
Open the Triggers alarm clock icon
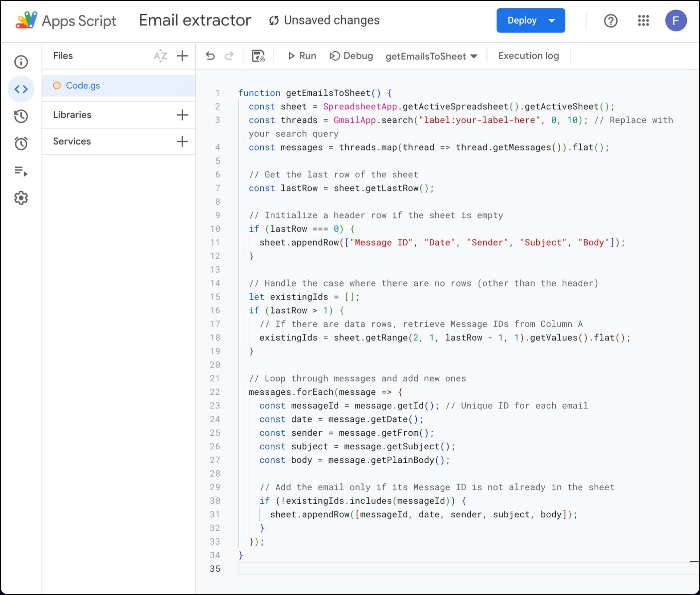pyautogui.click(x=21, y=143)
